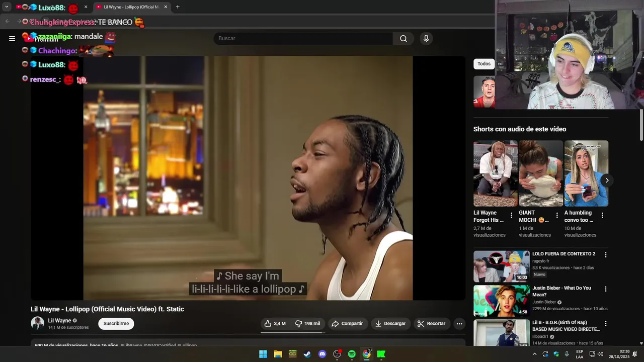Open volume control in system tray

coord(600,354)
